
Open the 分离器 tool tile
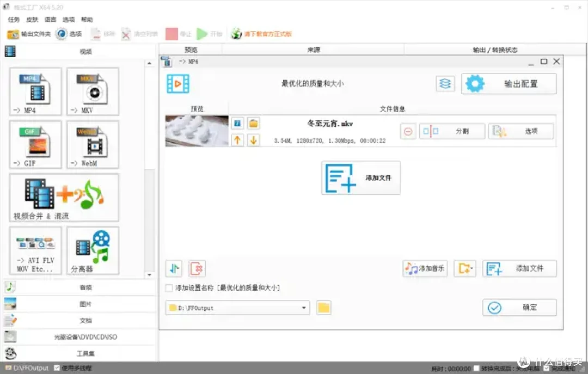[x=93, y=250]
